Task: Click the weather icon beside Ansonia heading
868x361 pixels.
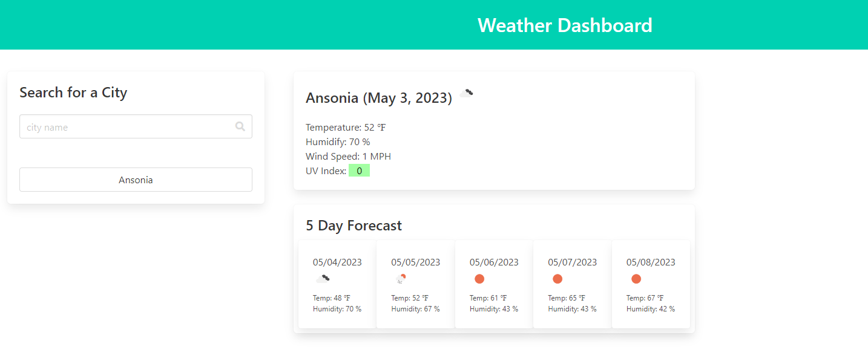Action: [x=465, y=93]
